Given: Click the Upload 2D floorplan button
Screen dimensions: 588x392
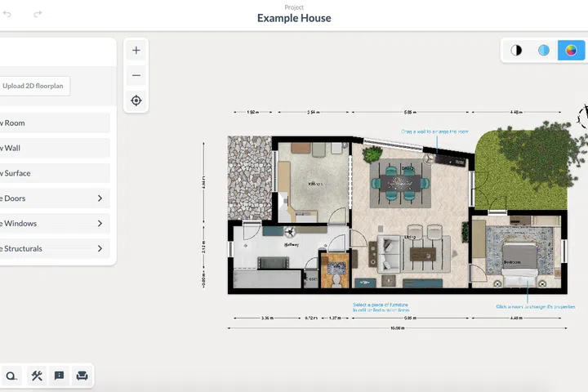Looking at the screenshot, I should pos(34,86).
